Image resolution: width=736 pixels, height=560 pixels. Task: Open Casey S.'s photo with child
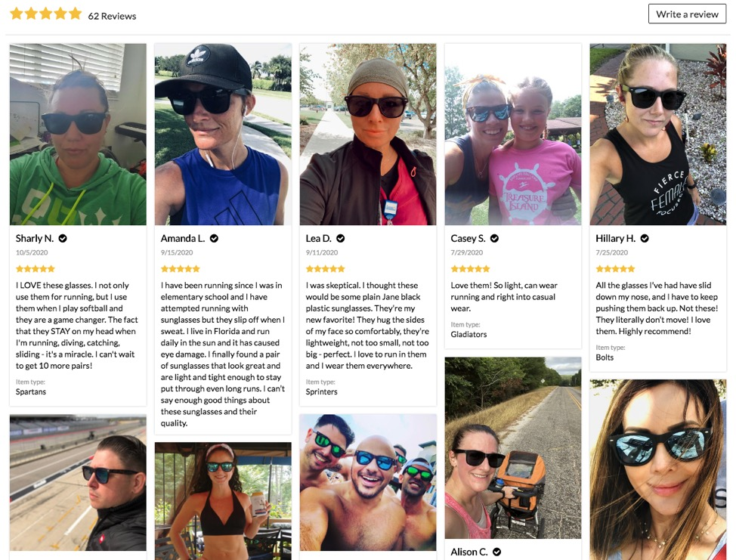[513, 135]
